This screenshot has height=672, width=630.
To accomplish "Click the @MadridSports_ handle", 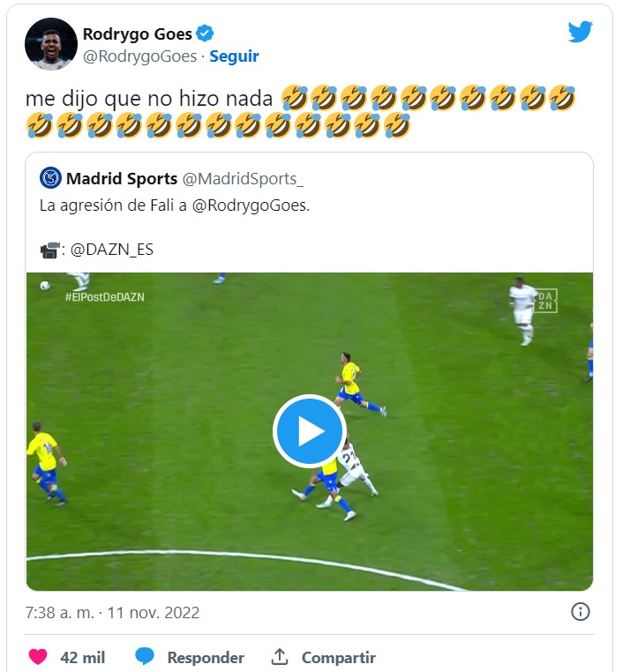I will (x=242, y=179).
